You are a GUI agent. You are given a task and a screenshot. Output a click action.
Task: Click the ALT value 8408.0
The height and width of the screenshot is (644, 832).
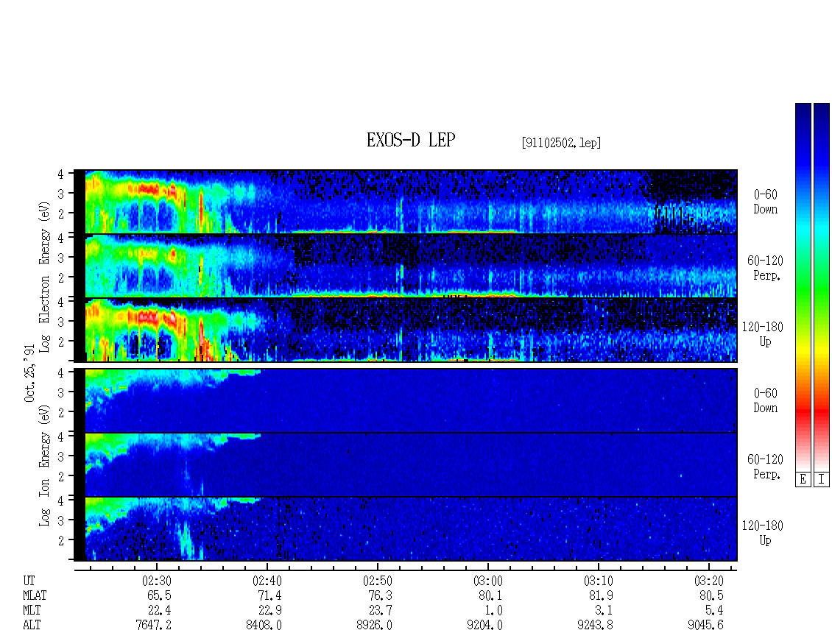tap(264, 626)
